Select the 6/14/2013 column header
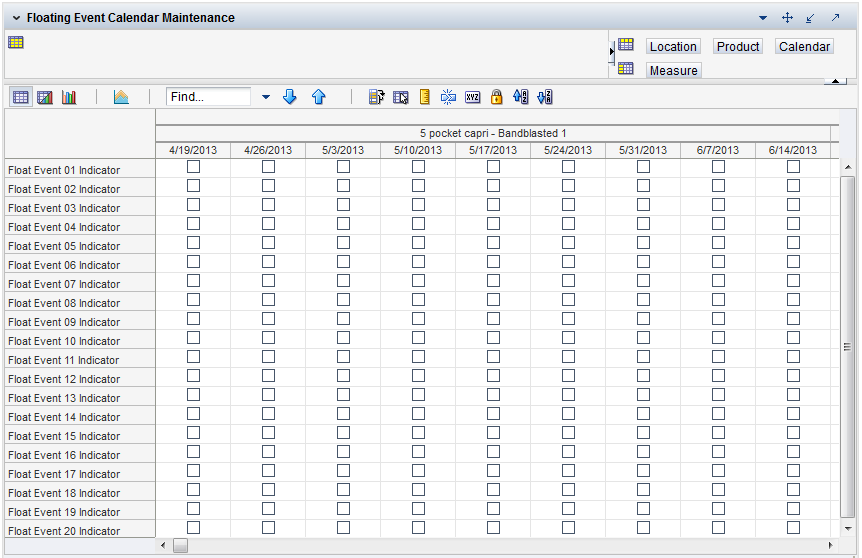Screen dimensions: 862x558 click(x=793, y=150)
